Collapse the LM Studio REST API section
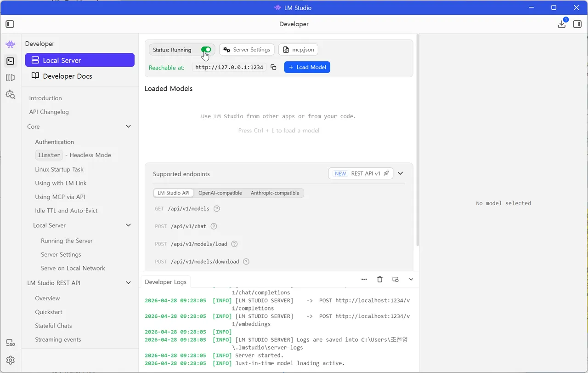588x373 pixels. click(128, 283)
